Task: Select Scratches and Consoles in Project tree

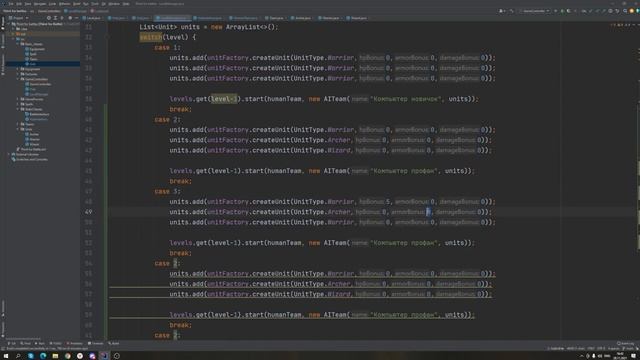Action: (x=32, y=159)
